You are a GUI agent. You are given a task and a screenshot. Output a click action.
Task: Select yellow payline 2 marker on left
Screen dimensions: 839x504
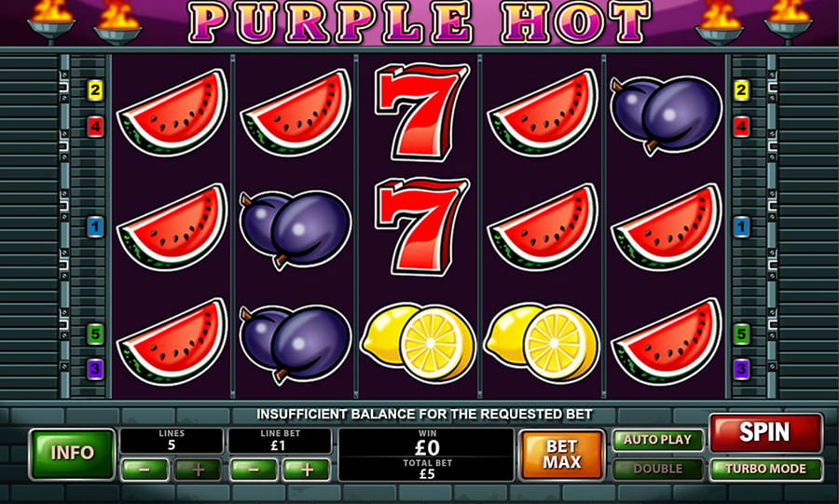click(95, 91)
